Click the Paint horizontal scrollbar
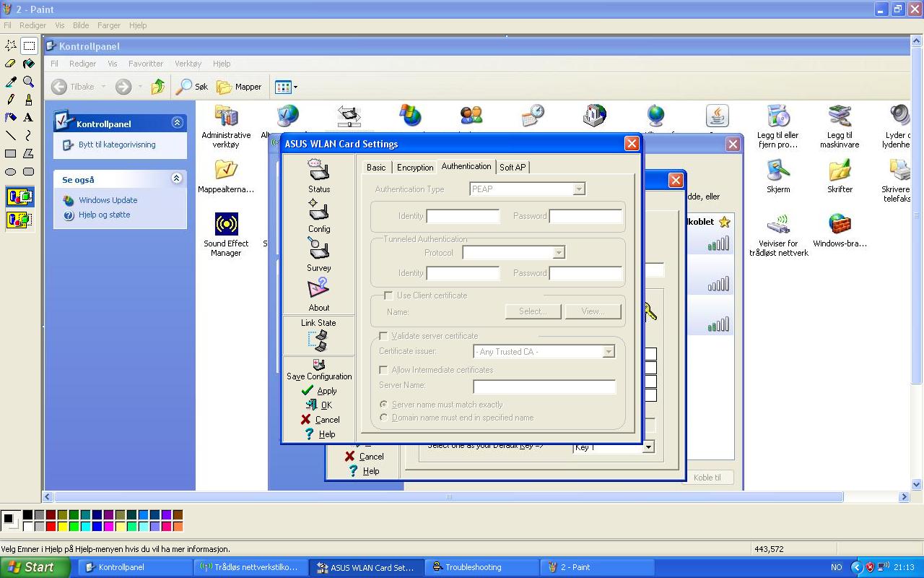The height and width of the screenshot is (578, 924). click(x=476, y=497)
